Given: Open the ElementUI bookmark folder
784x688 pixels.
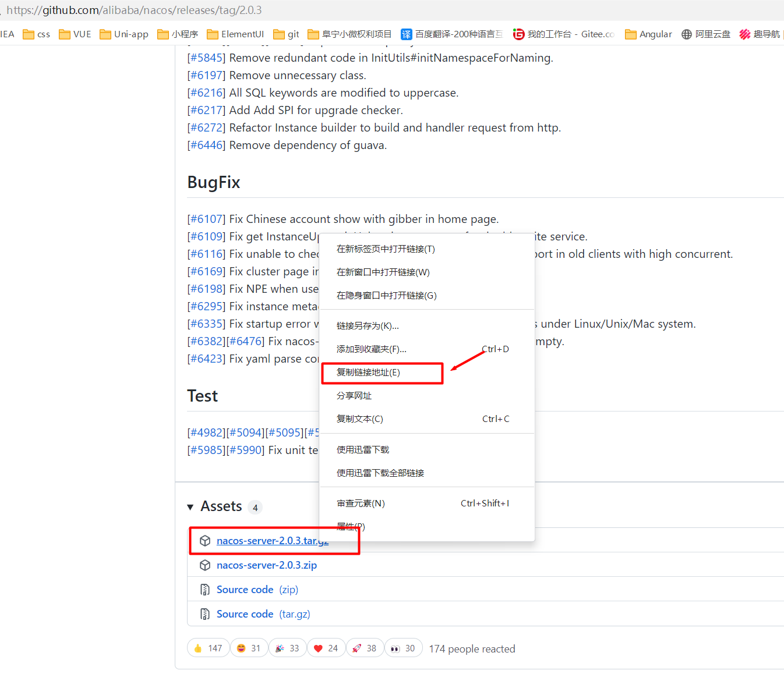Looking at the screenshot, I should 235,34.
